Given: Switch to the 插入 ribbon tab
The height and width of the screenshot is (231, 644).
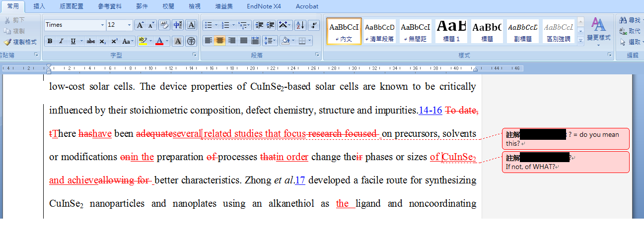Looking at the screenshot, I should coord(39,6).
